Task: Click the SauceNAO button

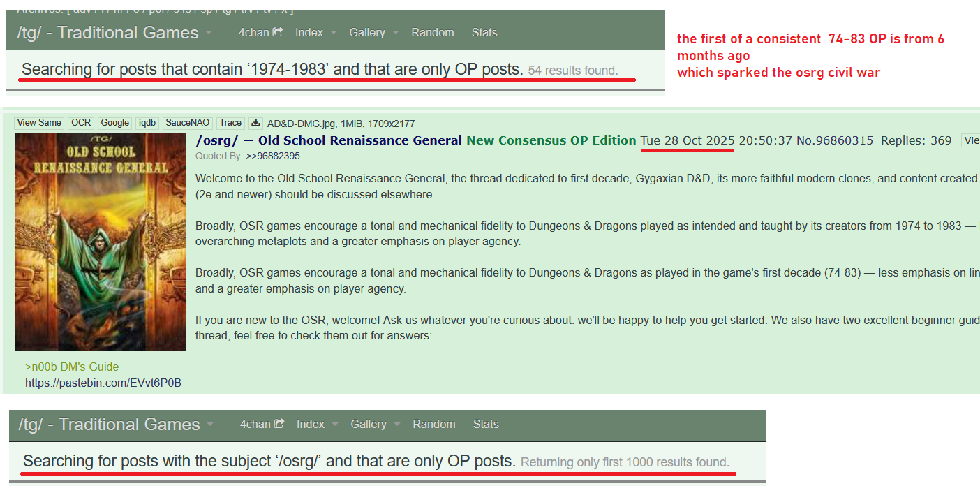Action: click(188, 123)
